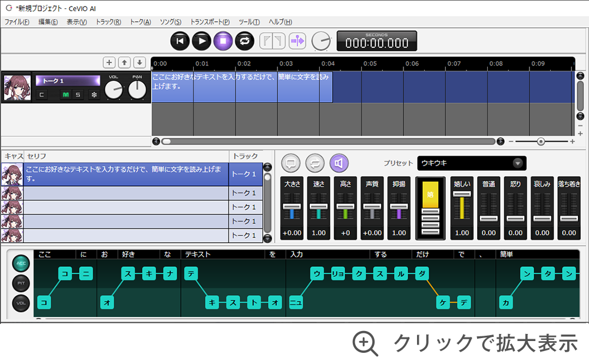Open the 表示 menu
The width and height of the screenshot is (589, 364).
pyautogui.click(x=77, y=22)
